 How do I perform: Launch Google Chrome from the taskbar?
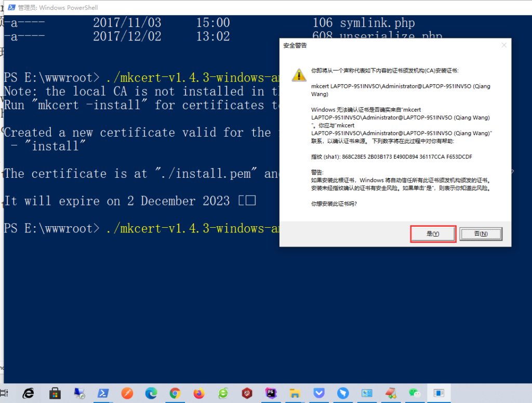tap(175, 393)
